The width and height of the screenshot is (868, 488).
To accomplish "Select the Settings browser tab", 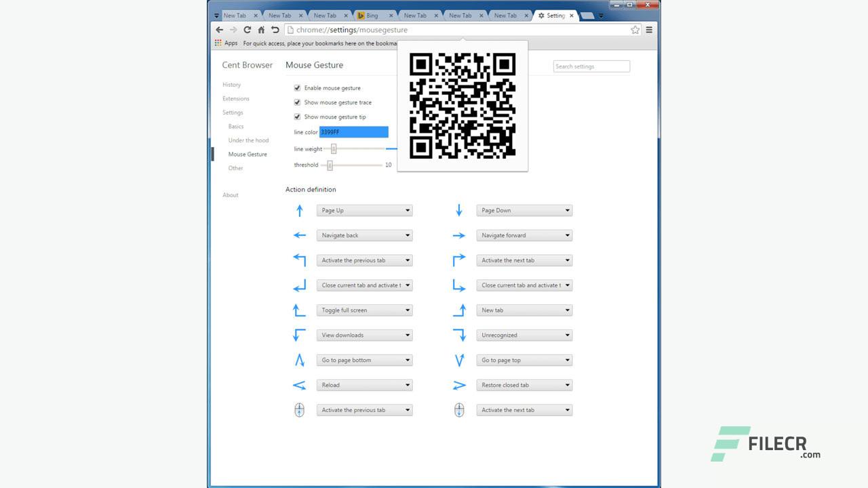I will [x=555, y=16].
